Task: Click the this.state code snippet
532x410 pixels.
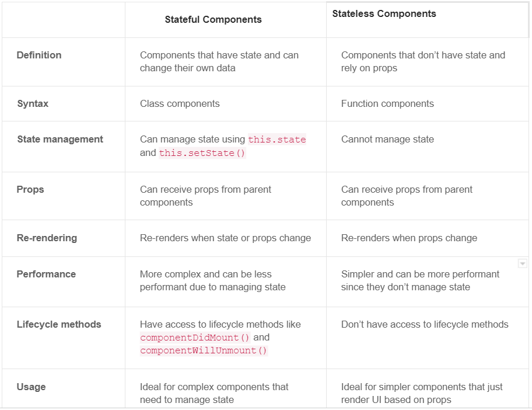Action: 277,139
